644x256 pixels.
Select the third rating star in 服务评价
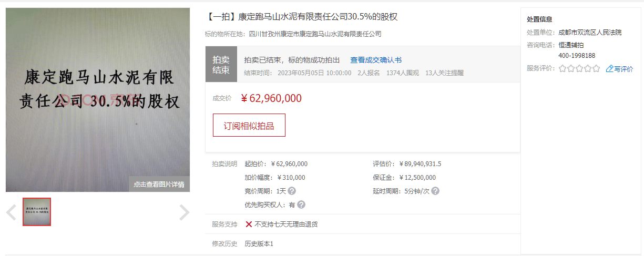[x=579, y=69]
